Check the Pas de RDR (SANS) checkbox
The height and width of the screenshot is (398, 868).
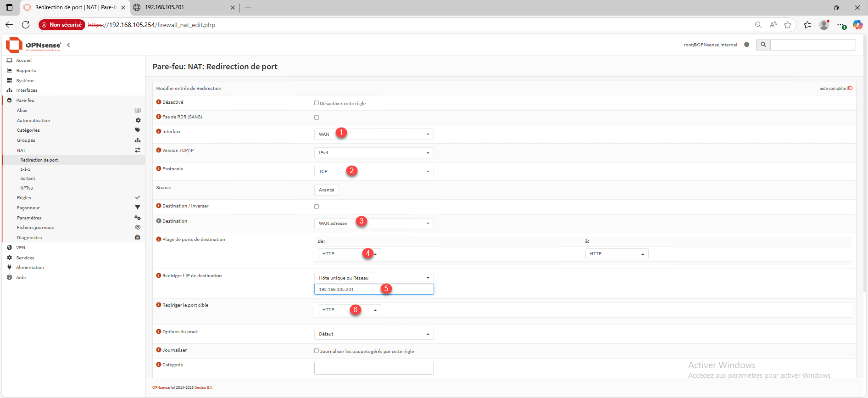point(317,118)
